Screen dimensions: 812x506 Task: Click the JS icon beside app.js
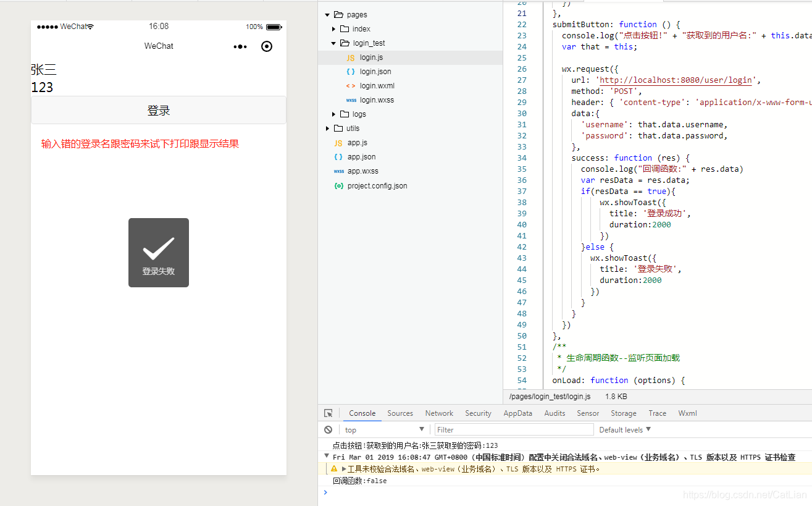338,143
